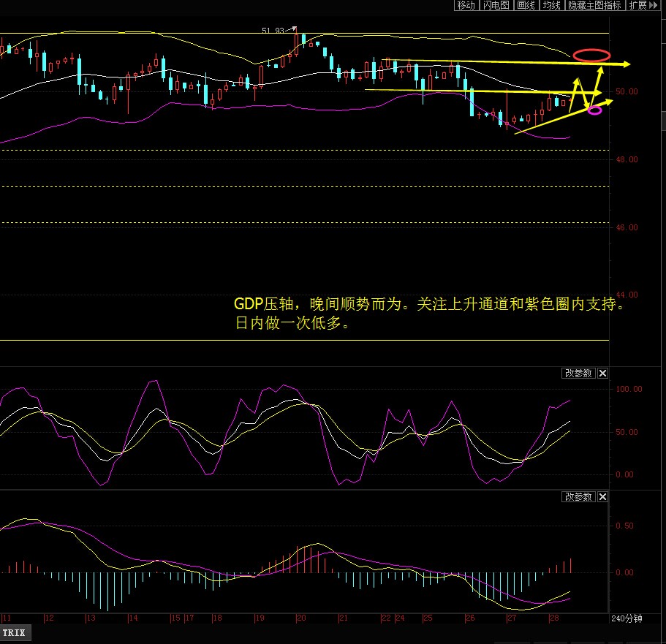The width and height of the screenshot is (666, 644).
Task: Select date 15 on the time axis
Action: (x=175, y=618)
